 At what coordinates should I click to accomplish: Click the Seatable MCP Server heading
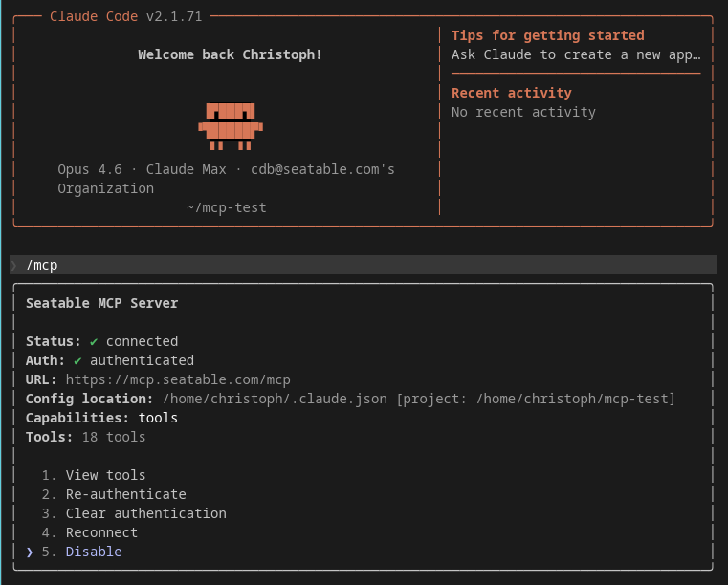(x=101, y=303)
